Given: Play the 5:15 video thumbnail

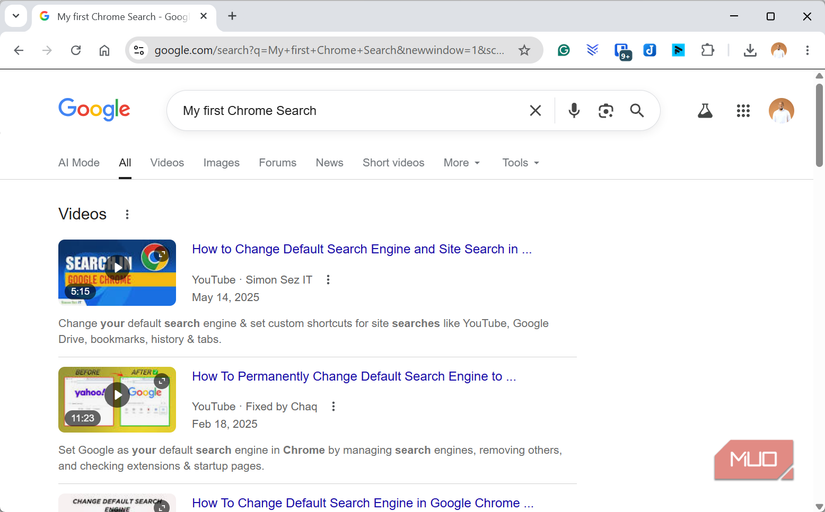Looking at the screenshot, I should (x=117, y=273).
